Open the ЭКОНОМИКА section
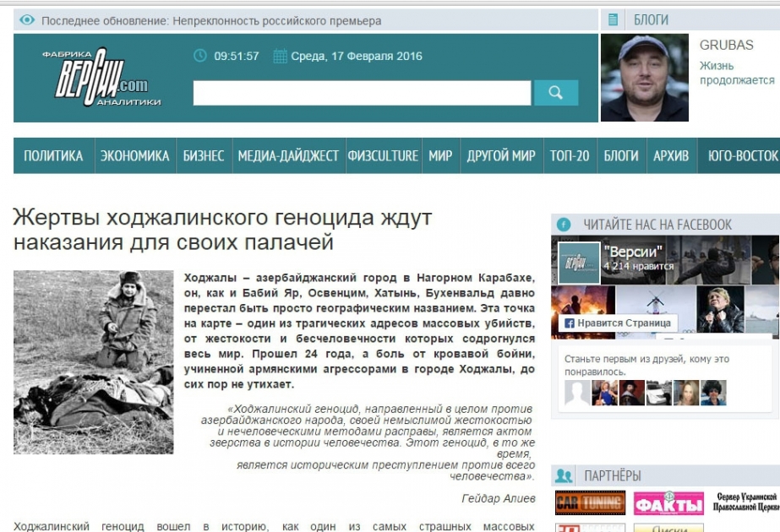This screenshot has width=780, height=532. pyautogui.click(x=135, y=155)
